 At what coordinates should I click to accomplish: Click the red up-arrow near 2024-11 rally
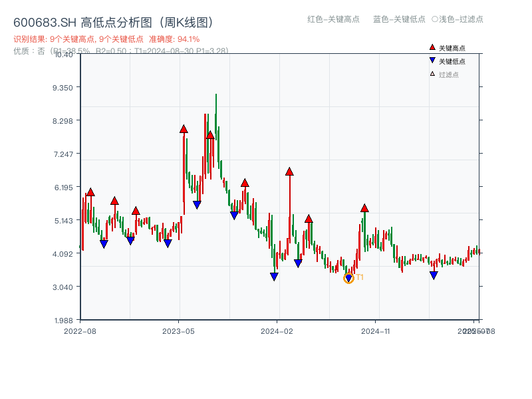pos(364,207)
